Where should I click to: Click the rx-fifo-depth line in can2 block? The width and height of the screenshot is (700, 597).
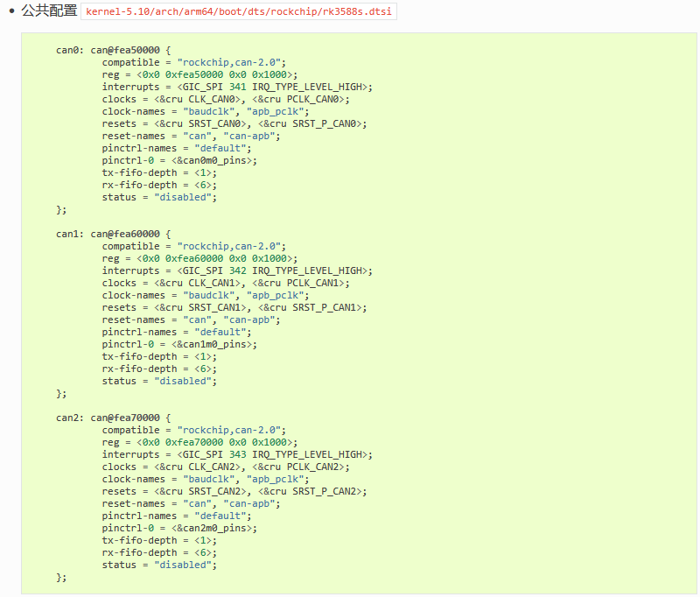coord(159,553)
